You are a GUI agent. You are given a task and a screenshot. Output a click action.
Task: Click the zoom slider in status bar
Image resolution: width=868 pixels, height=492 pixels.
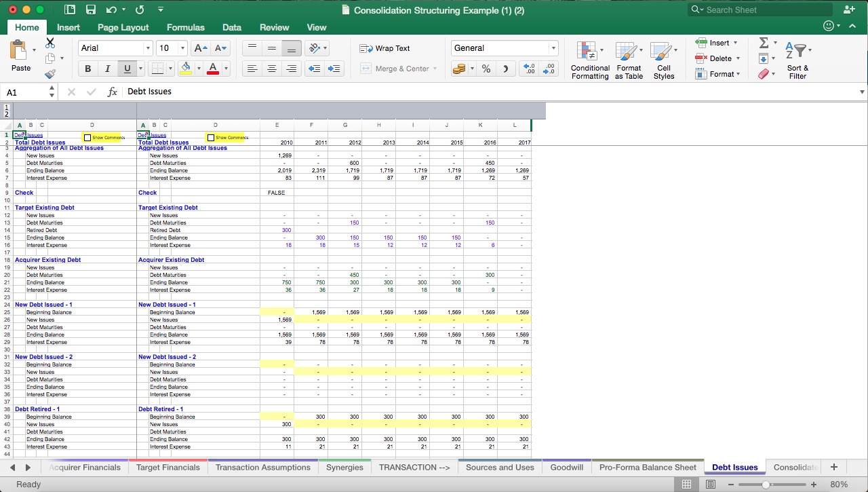[766, 485]
